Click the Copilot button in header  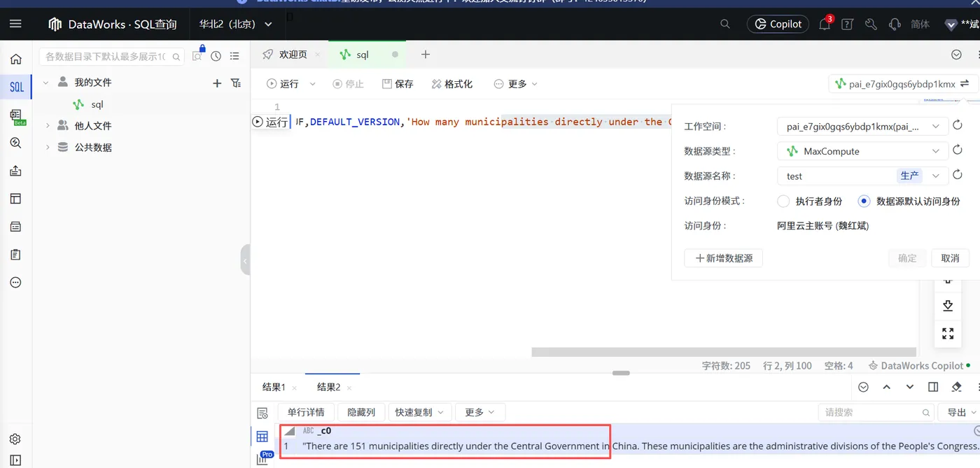778,24
